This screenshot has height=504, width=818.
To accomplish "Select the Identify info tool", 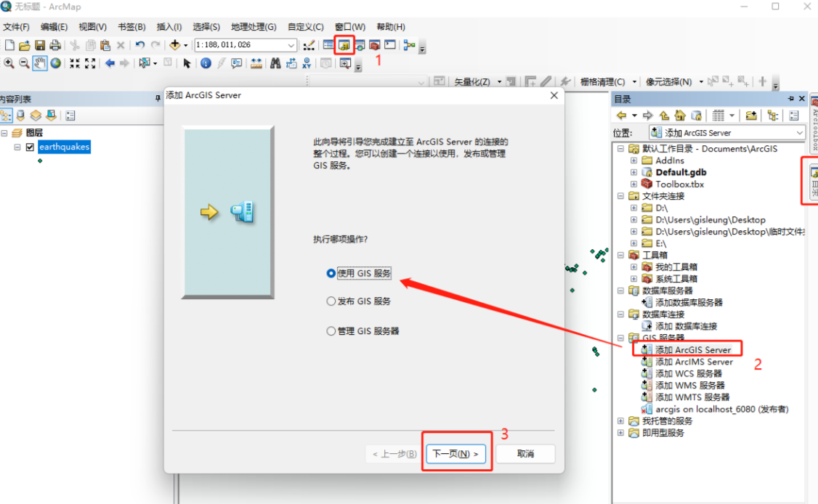I will (206, 63).
